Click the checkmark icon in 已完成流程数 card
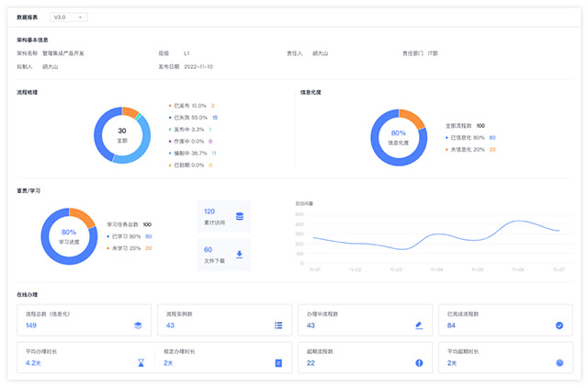Viewport: 588px width, 388px height. pyautogui.click(x=560, y=325)
